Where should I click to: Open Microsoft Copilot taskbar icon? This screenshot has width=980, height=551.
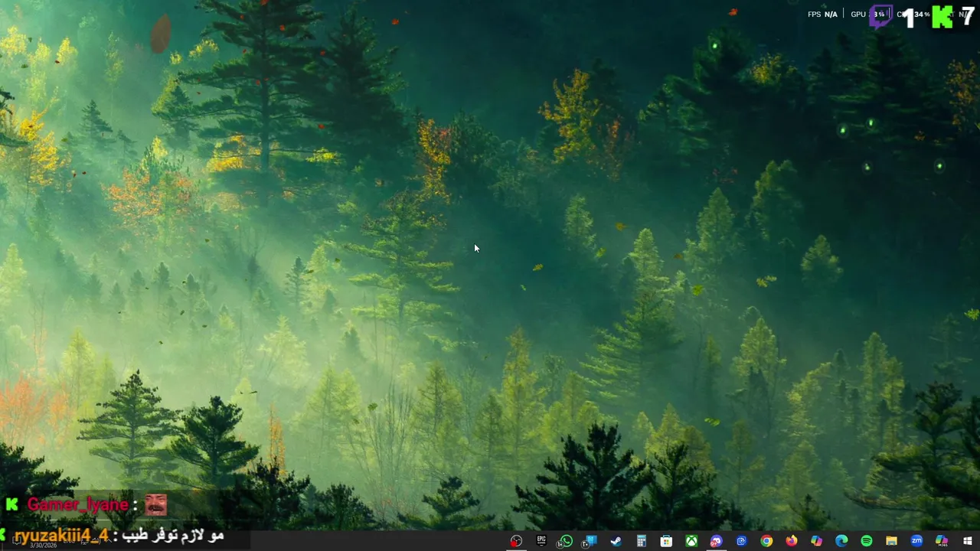click(816, 541)
